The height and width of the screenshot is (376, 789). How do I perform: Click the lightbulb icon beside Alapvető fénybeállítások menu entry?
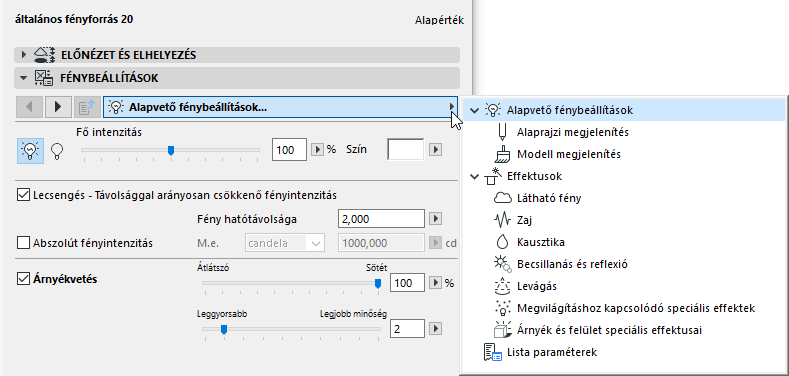pos(492,110)
